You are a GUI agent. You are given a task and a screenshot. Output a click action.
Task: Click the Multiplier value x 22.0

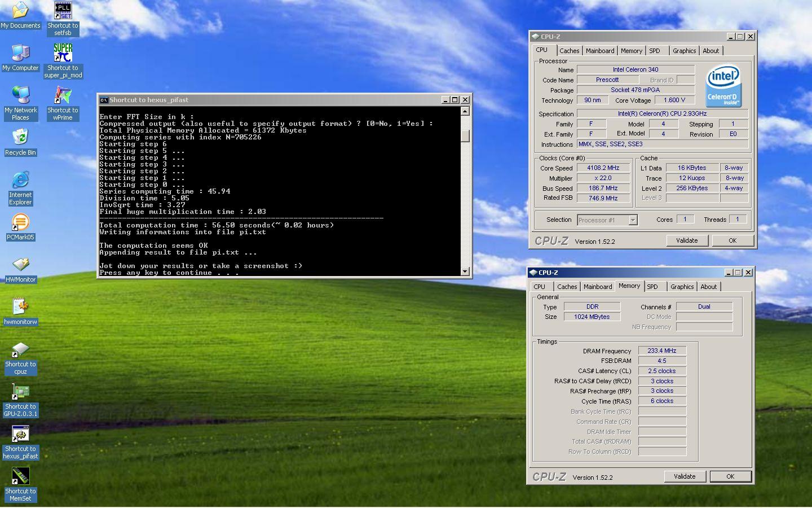coord(603,178)
